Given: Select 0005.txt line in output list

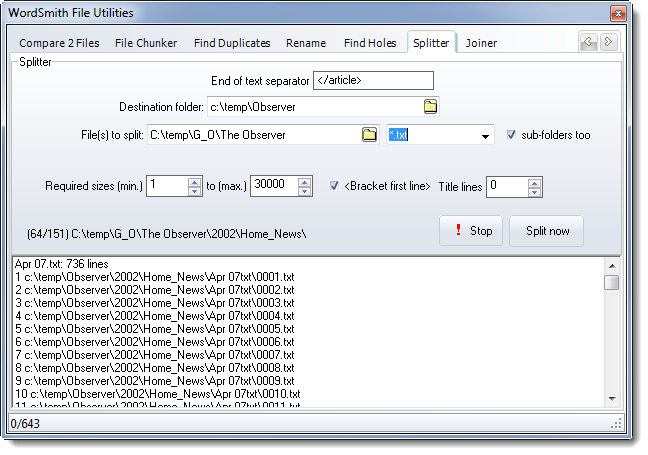Looking at the screenshot, I should coord(155,329).
